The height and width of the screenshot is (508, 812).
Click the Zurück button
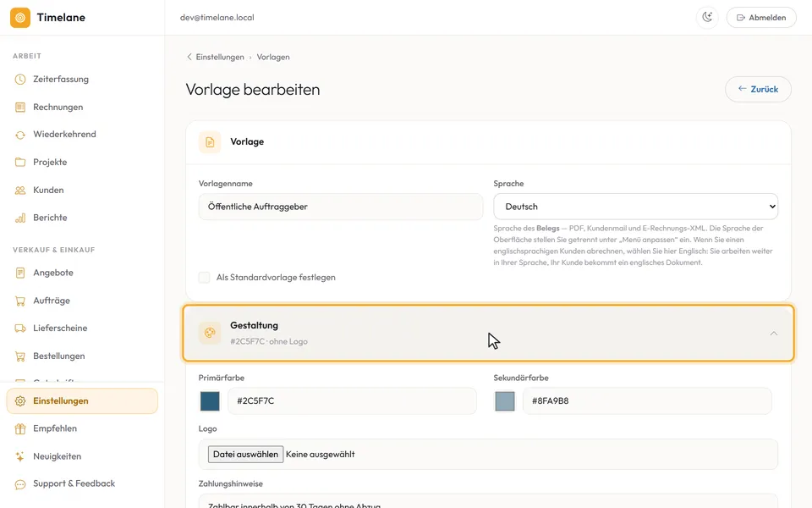758,89
